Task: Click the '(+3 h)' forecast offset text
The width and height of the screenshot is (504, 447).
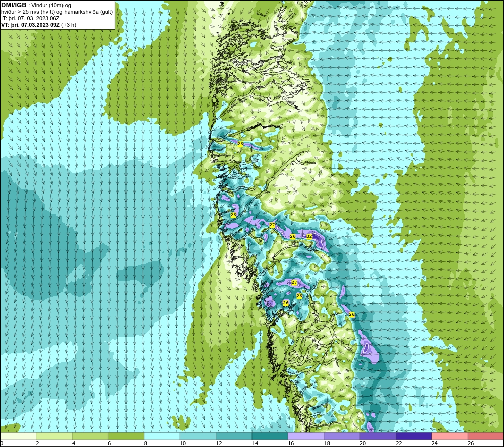Action: (x=69, y=25)
